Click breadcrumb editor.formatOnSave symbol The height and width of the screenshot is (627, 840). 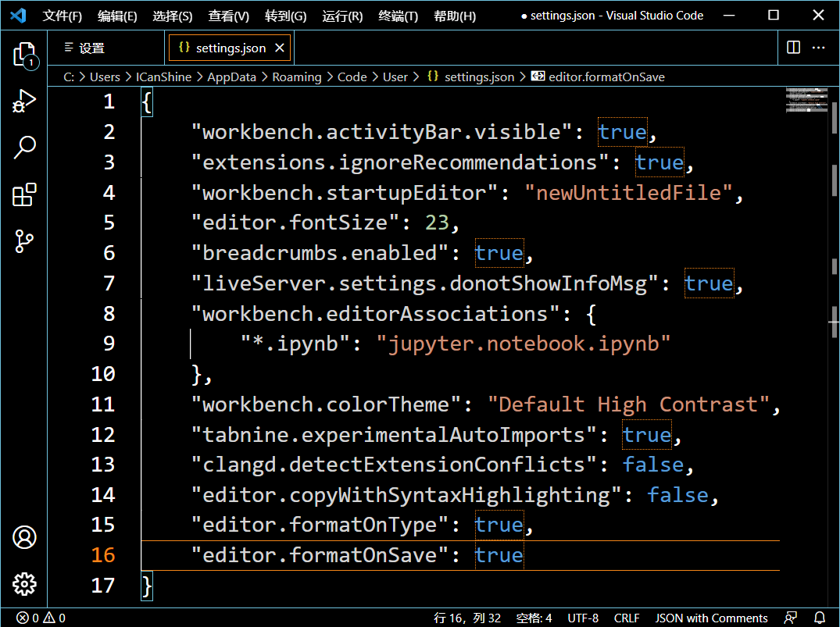click(x=598, y=77)
